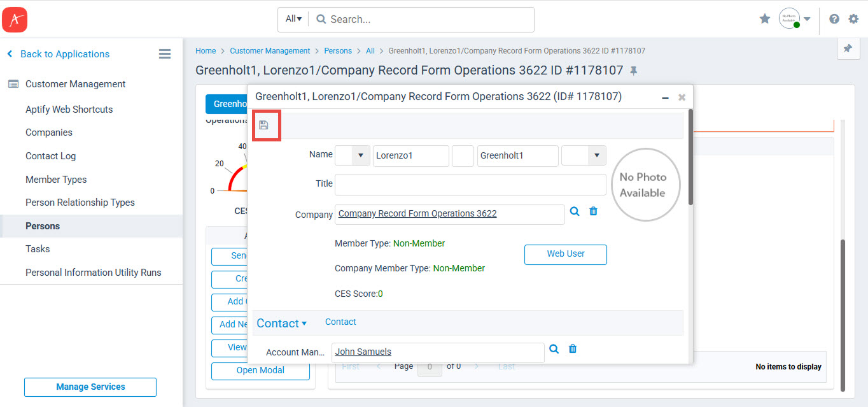Click the Contact tab link
Viewport: 868px width, 407px height.
coord(340,322)
